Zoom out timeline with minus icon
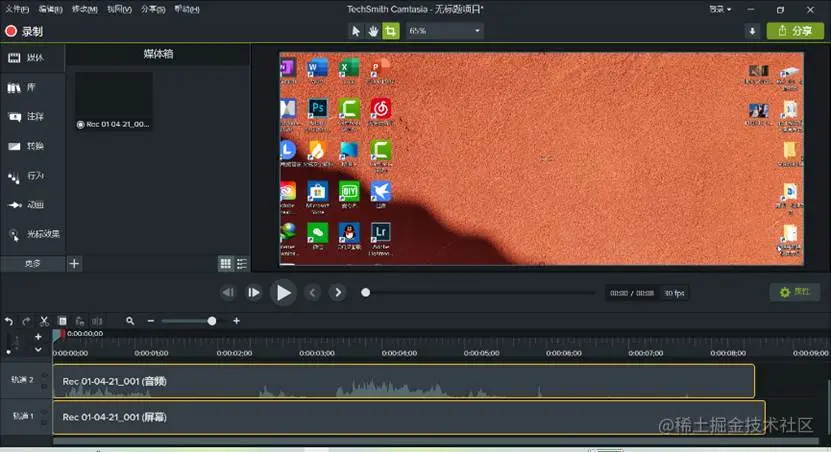831x452 pixels. (151, 321)
